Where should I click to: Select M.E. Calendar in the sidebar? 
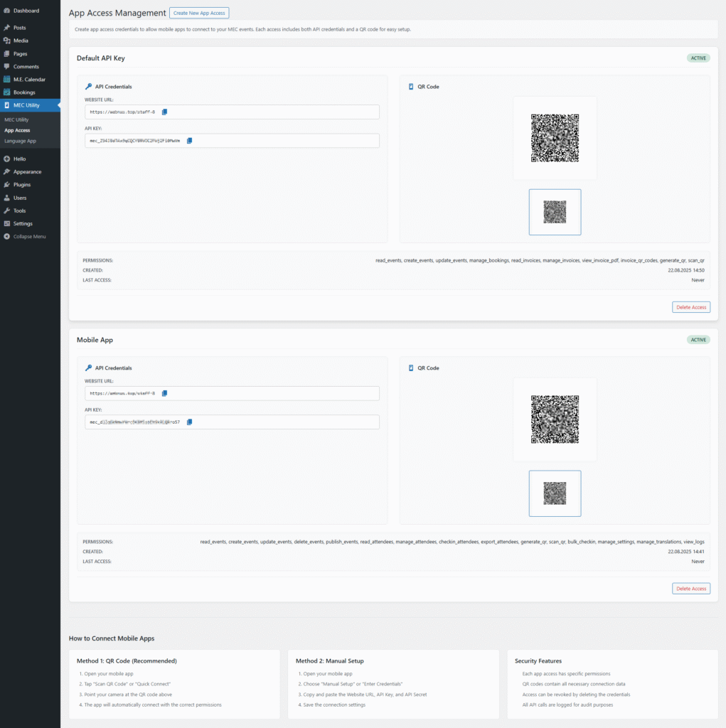point(30,80)
